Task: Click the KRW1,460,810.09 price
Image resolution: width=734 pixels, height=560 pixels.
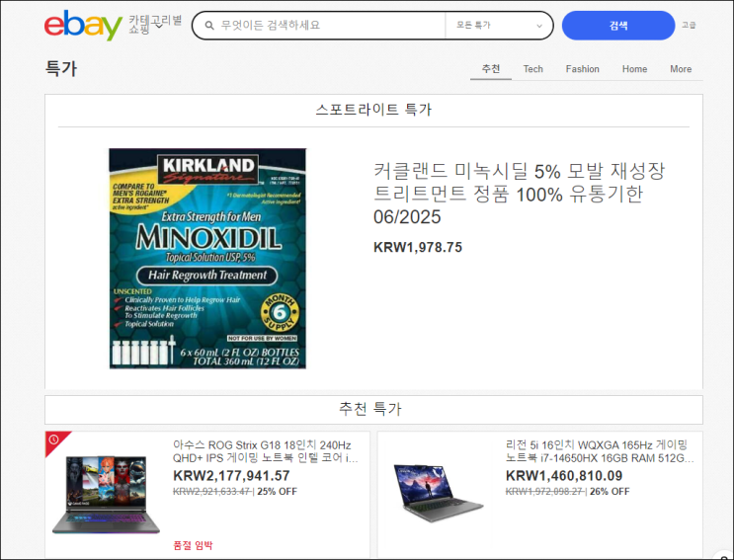Action: click(x=564, y=476)
